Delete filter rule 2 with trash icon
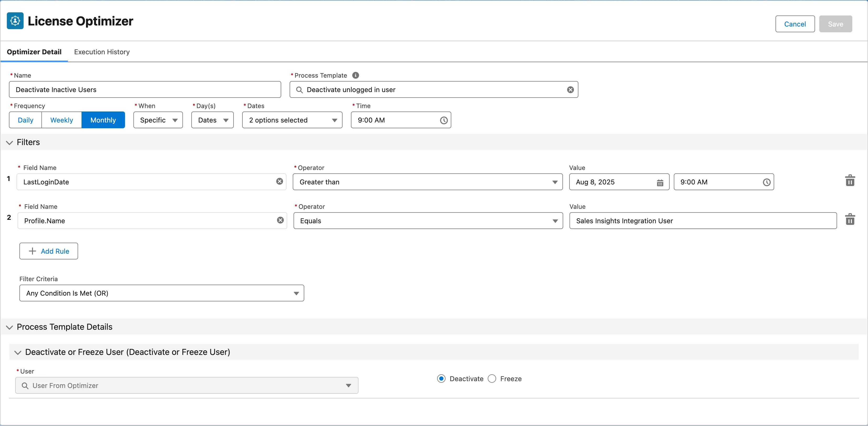 [x=850, y=219]
